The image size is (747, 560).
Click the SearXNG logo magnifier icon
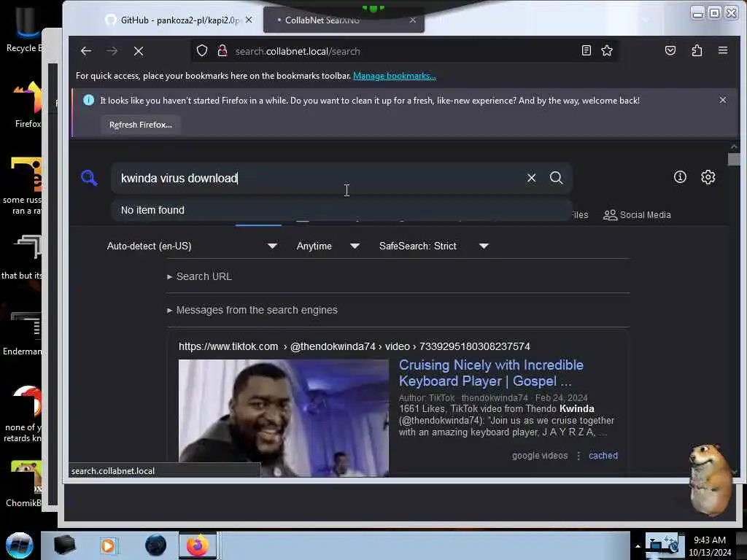coord(89,178)
